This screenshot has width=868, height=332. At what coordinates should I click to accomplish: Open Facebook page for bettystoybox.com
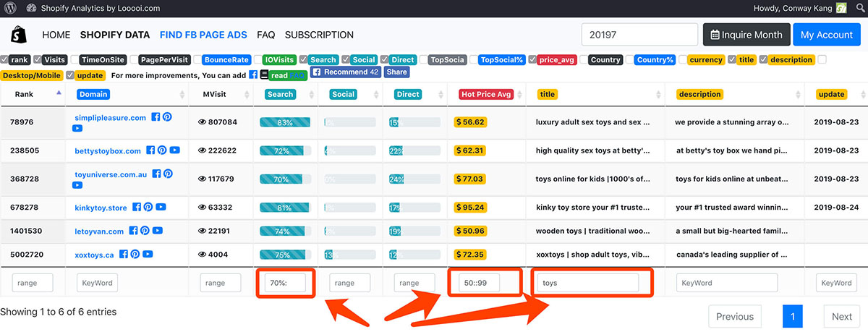[x=150, y=150]
